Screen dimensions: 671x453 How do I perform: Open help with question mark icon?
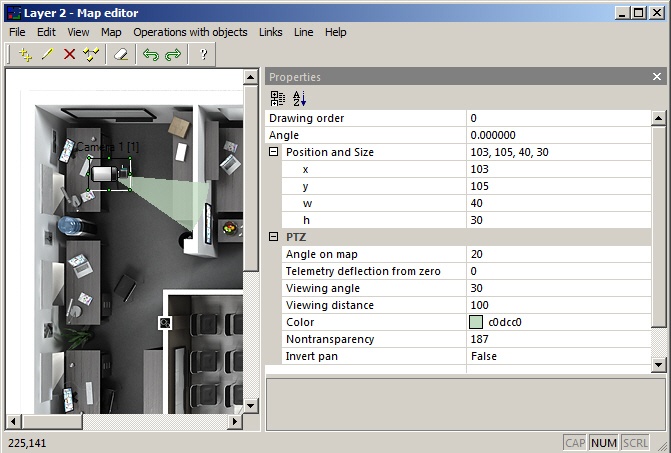click(204, 54)
